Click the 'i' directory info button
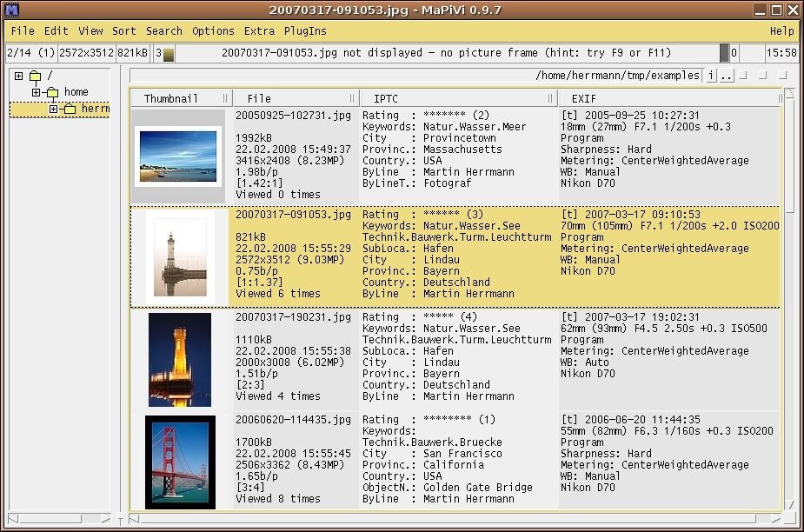Screen dimensions: 804x532 tap(710, 76)
